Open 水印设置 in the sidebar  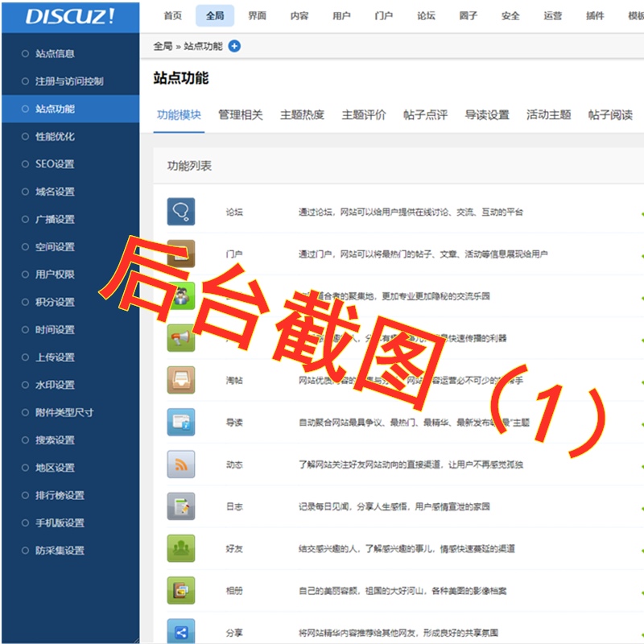pos(55,385)
